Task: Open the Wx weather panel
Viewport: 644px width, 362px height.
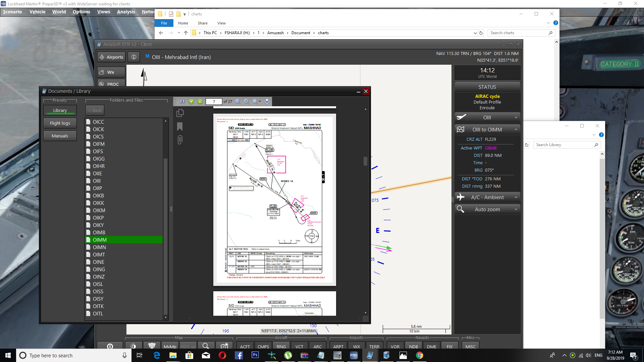Action: tap(111, 72)
